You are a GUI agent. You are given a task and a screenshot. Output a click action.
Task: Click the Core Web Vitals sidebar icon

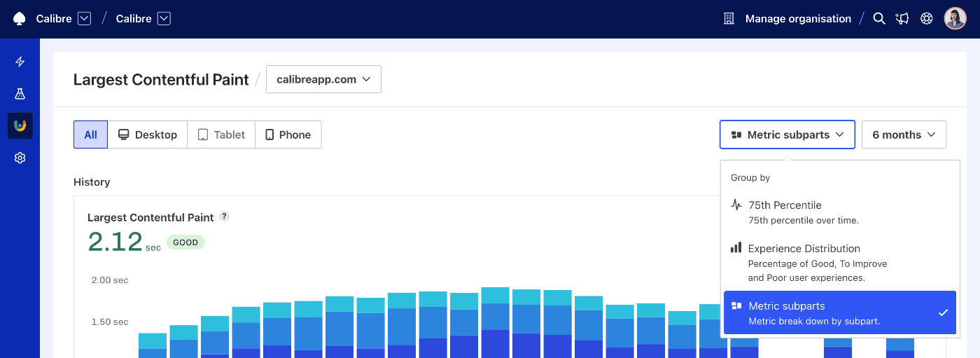coord(20,126)
